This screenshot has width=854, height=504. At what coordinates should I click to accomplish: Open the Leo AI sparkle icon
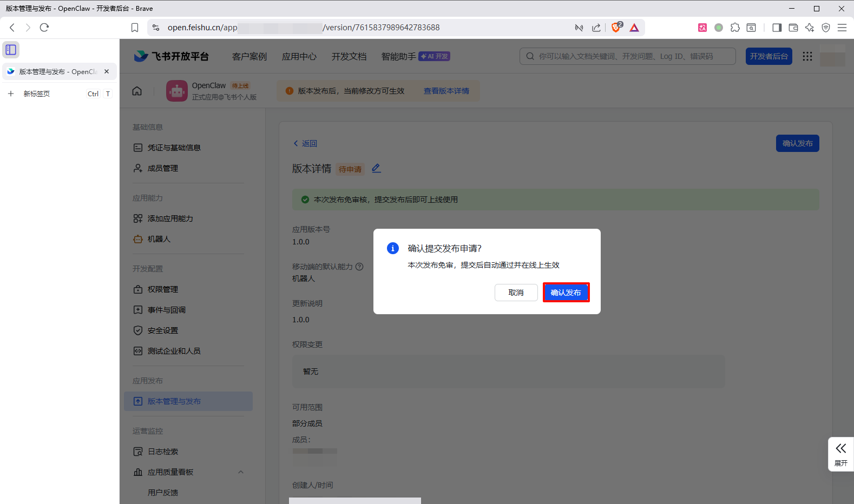(810, 28)
